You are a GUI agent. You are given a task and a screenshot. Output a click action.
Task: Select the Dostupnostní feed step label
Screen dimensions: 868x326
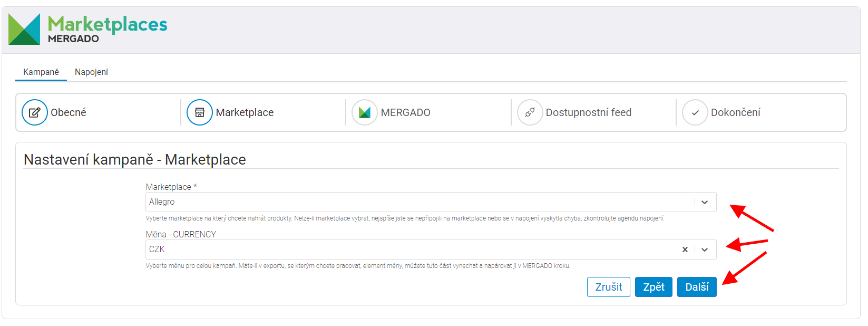[x=588, y=112]
